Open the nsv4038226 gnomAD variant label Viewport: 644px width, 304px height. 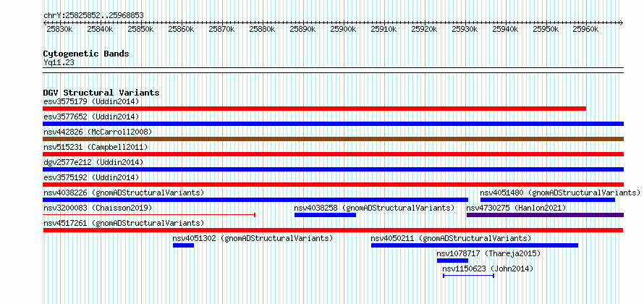pos(124,193)
